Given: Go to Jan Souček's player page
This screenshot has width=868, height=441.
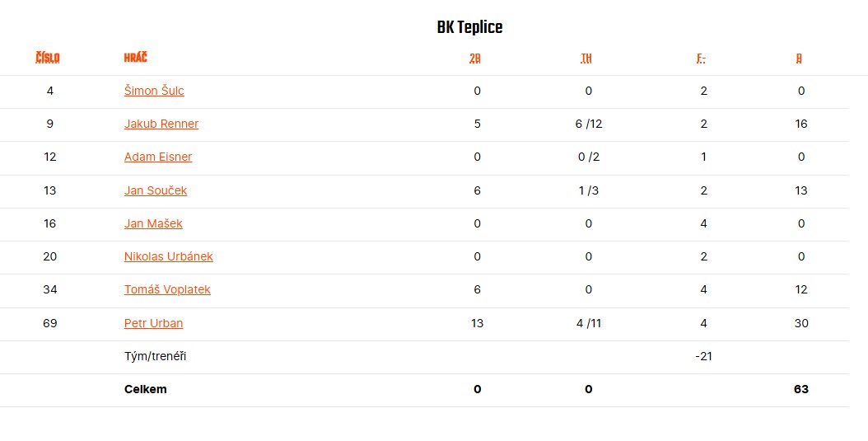Looking at the screenshot, I should point(156,190).
